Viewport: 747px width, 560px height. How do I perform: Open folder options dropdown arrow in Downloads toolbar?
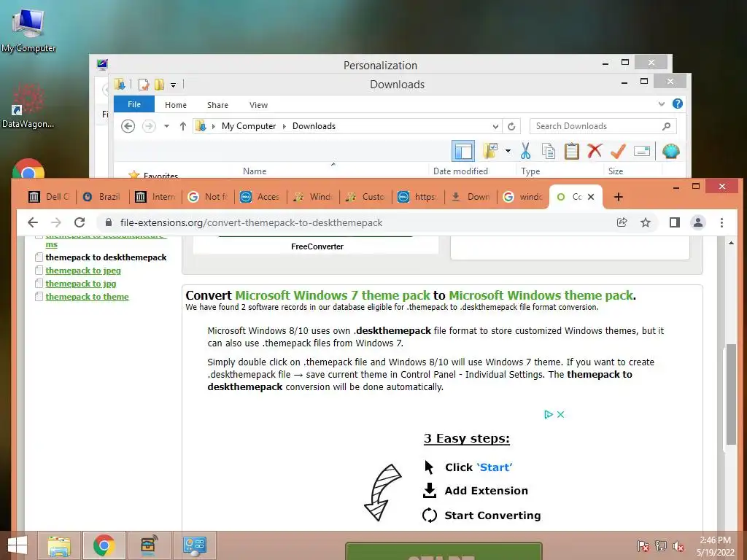tap(508, 151)
